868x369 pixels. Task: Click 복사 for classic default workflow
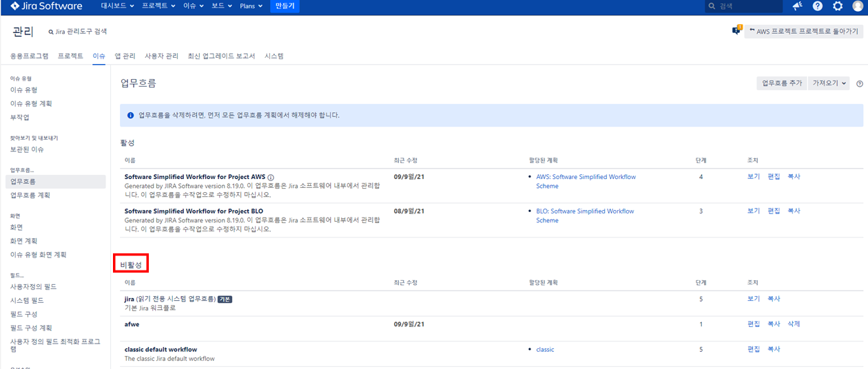774,350
